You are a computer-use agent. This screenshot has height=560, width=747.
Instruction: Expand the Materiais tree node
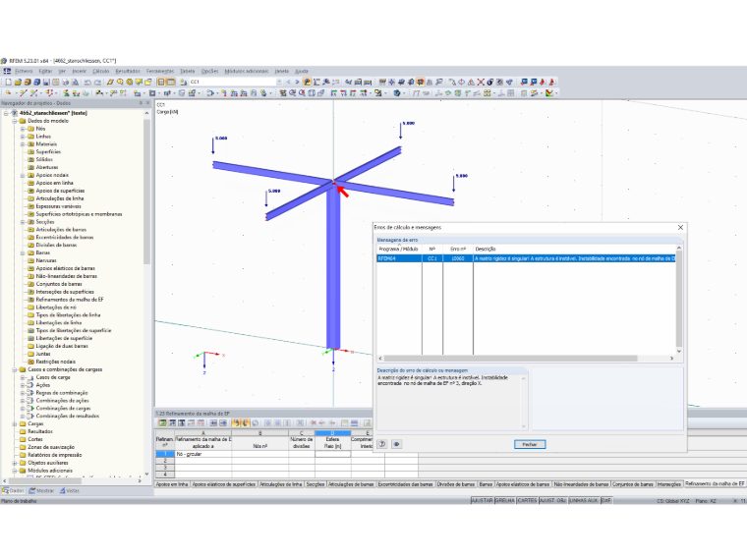point(23,144)
